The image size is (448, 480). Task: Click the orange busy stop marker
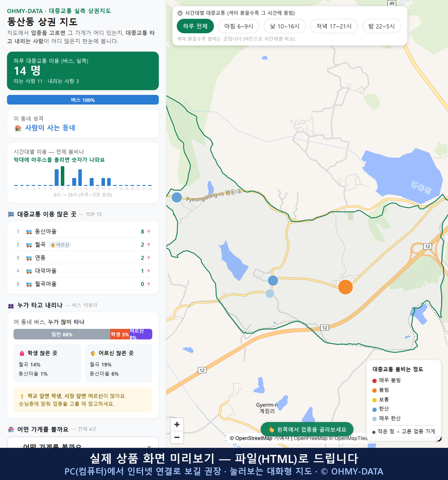345,287
